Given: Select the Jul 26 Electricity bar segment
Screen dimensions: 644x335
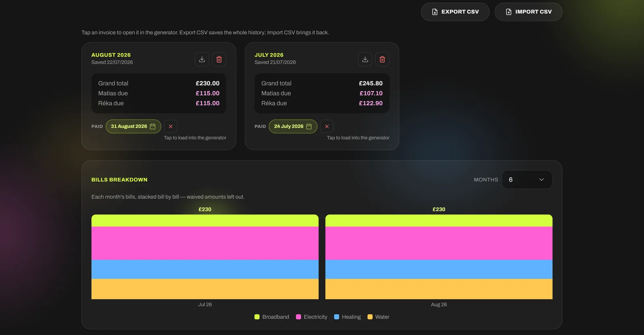Looking at the screenshot, I should point(205,243).
